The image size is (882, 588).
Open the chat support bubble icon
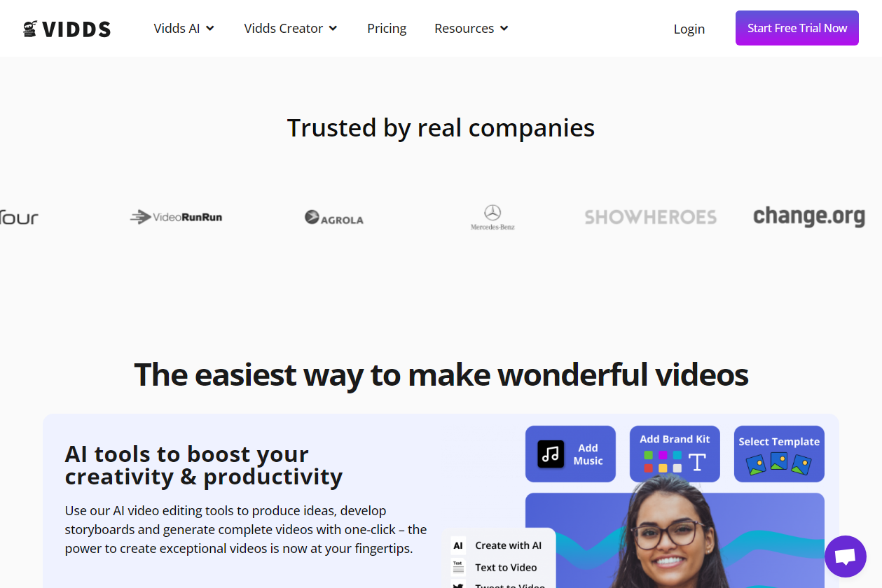(846, 556)
